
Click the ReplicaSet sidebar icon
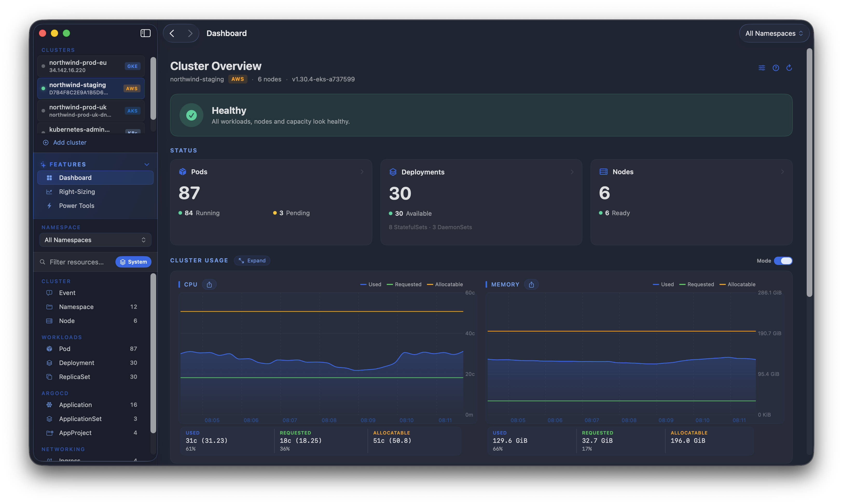click(49, 377)
